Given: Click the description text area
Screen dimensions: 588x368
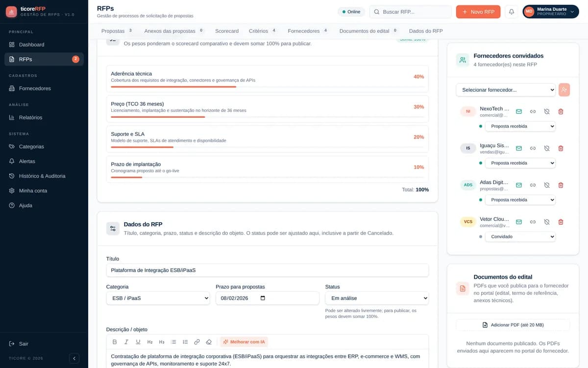Looking at the screenshot, I should pos(268,359).
